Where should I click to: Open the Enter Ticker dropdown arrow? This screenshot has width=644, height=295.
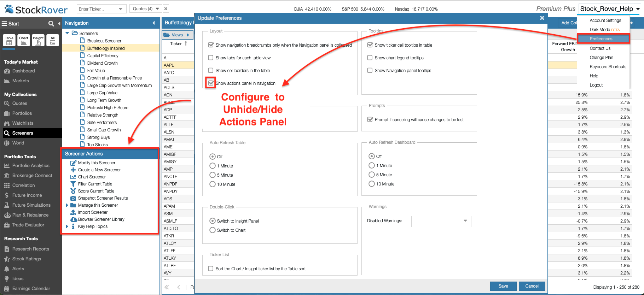pyautogui.click(x=121, y=9)
